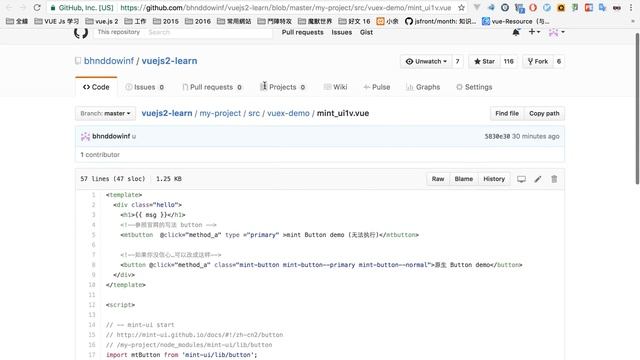Click the Copy path button
This screenshot has width=640, height=360.
[544, 113]
